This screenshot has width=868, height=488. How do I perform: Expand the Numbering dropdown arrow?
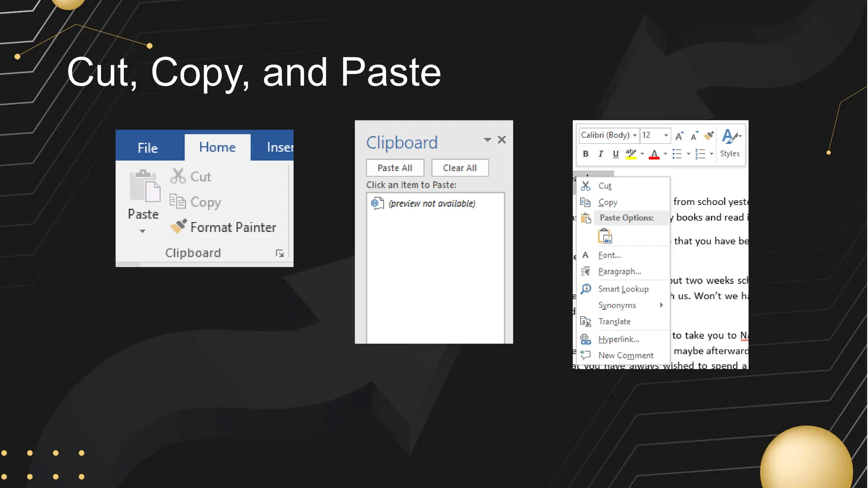point(712,154)
